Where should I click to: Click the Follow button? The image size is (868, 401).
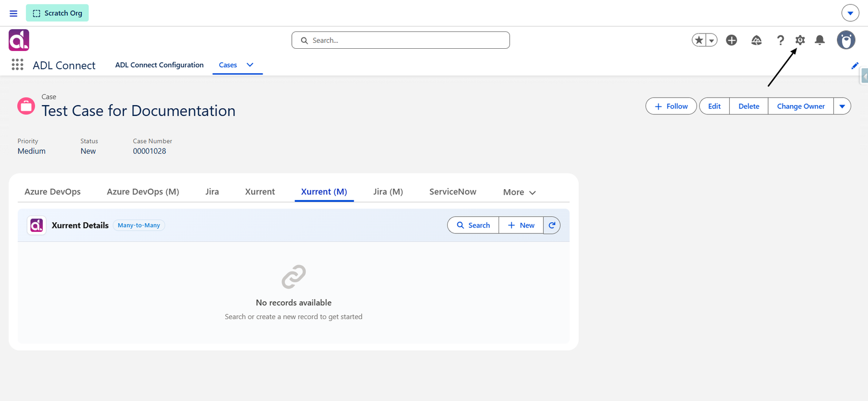671,106
